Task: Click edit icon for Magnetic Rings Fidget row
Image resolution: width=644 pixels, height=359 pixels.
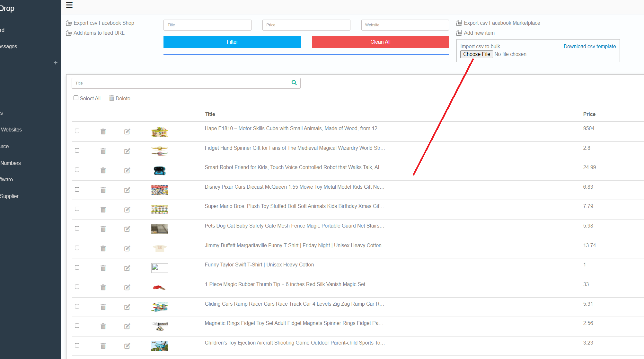Action: click(127, 327)
